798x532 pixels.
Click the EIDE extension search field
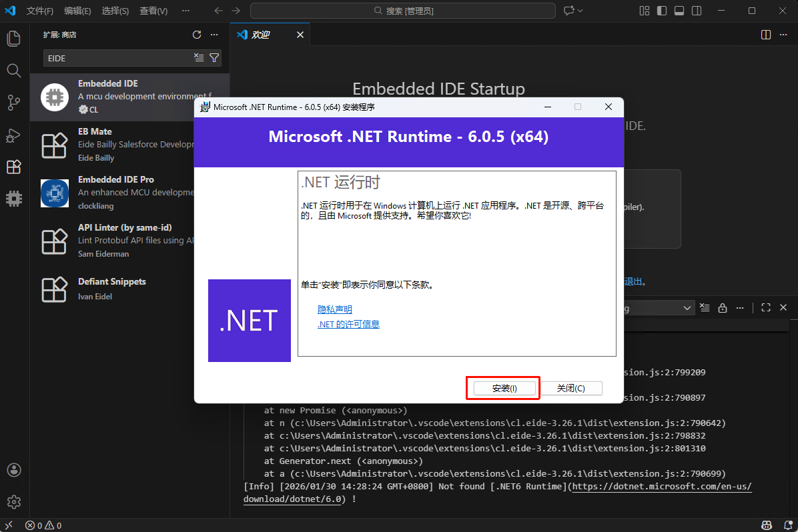117,58
